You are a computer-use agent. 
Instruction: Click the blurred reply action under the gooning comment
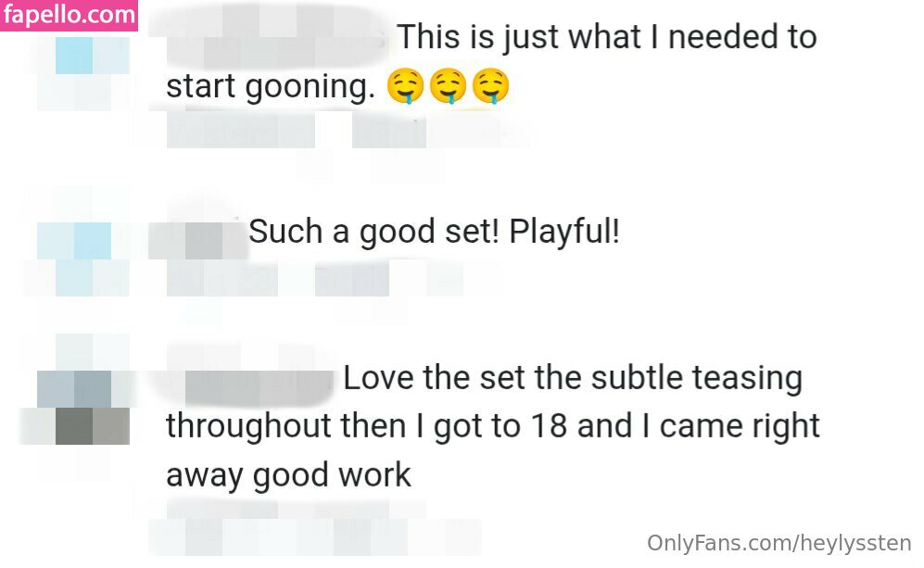tap(389, 130)
